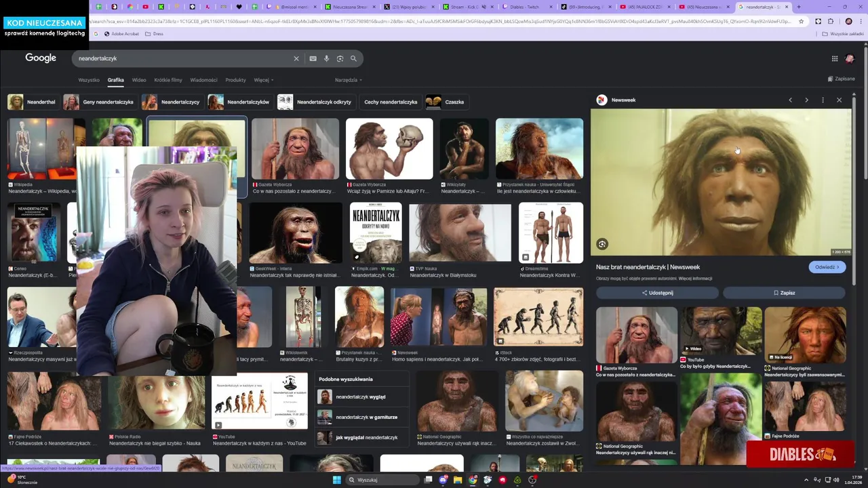The width and height of the screenshot is (868, 488).
Task: Select the Neanderthal filter chip
Action: click(33, 102)
